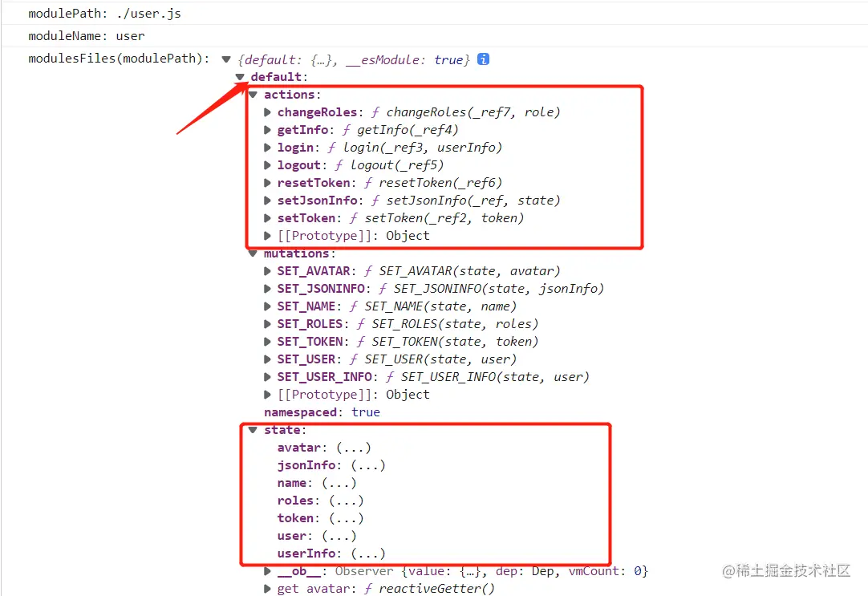Click 'setJsonInfo(_ref, state)' function signature
The width and height of the screenshot is (868, 596).
pos(473,201)
